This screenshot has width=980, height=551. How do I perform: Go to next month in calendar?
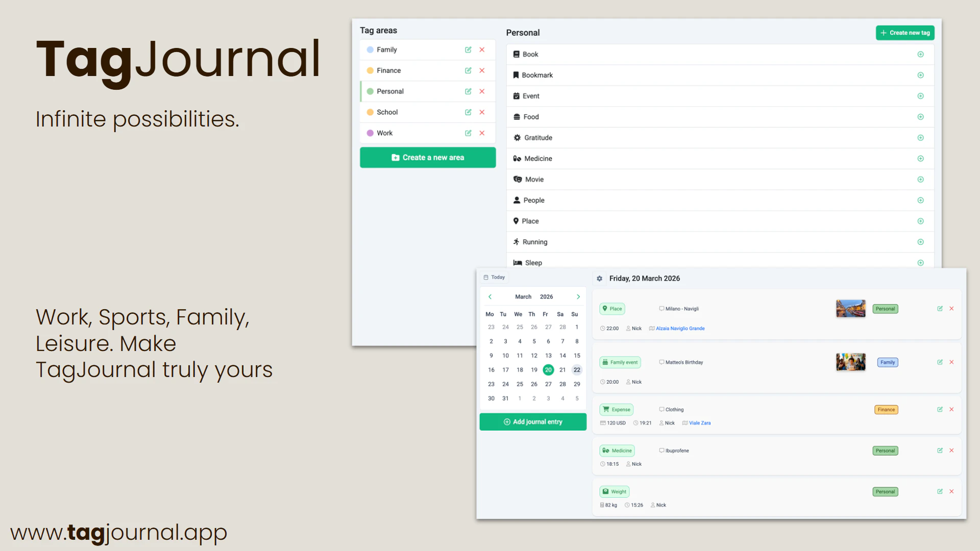578,297
